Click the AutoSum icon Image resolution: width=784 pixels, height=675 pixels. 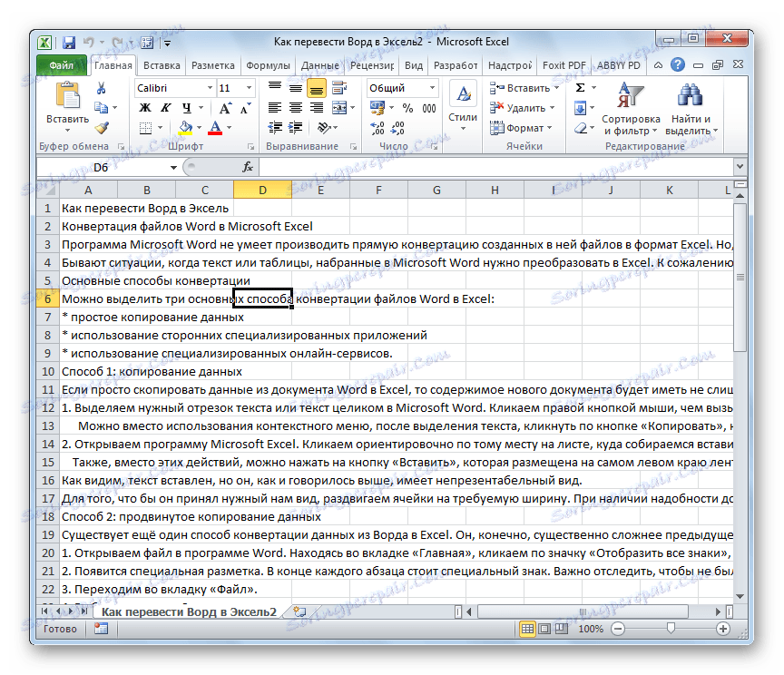click(579, 87)
